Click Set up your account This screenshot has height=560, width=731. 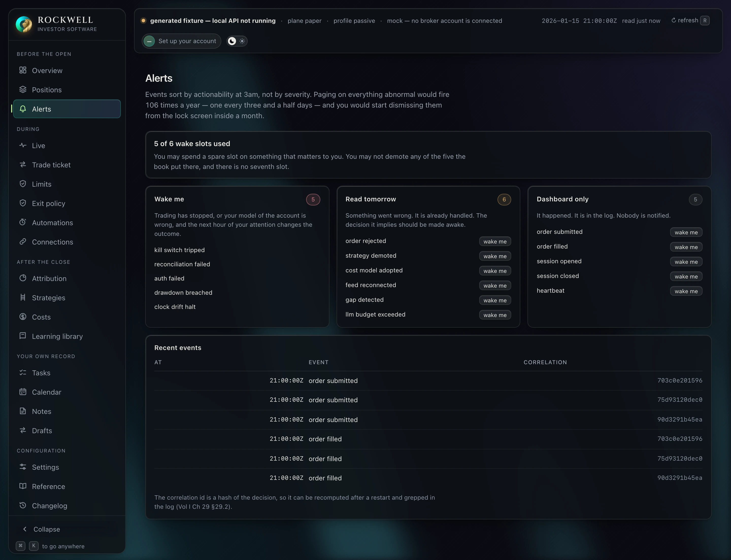(x=181, y=41)
